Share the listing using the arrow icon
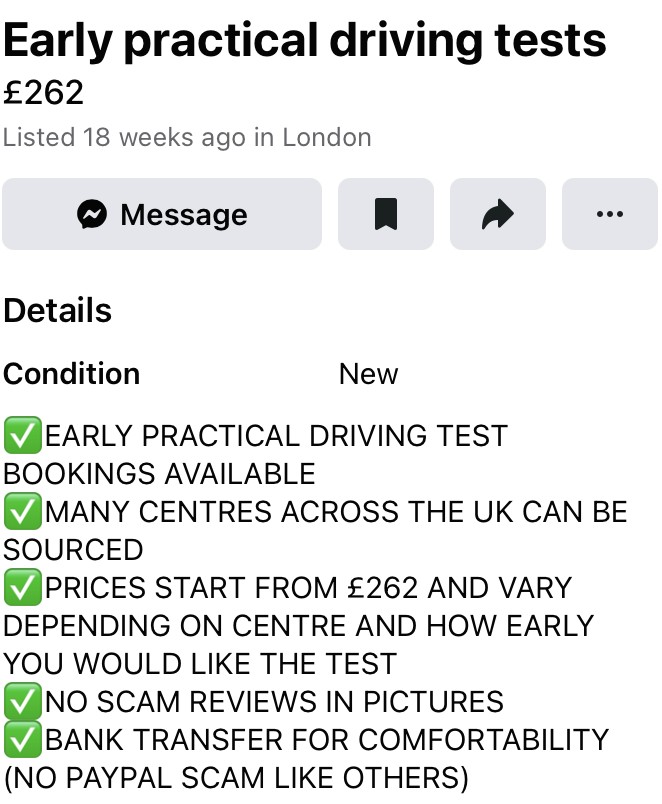 (x=497, y=214)
